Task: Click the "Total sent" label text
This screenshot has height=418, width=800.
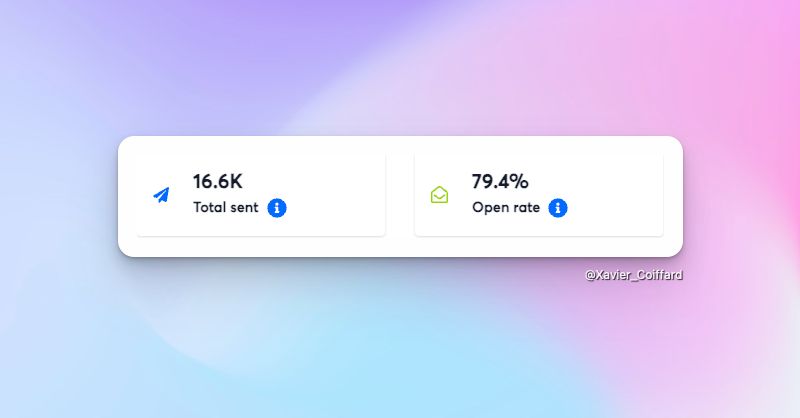Action: coord(226,208)
